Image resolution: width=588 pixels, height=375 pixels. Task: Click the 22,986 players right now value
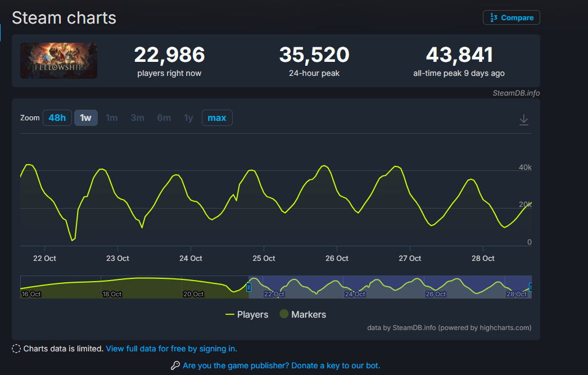pyautogui.click(x=170, y=55)
